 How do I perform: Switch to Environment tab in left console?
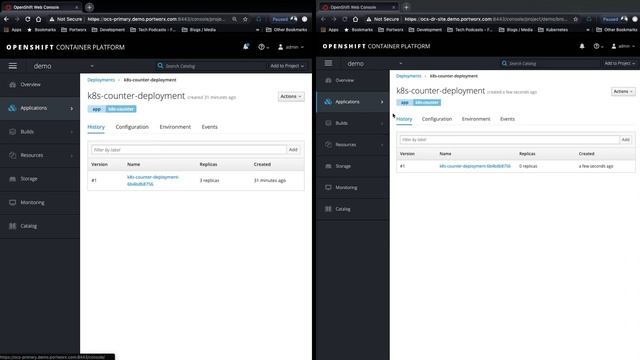click(175, 127)
